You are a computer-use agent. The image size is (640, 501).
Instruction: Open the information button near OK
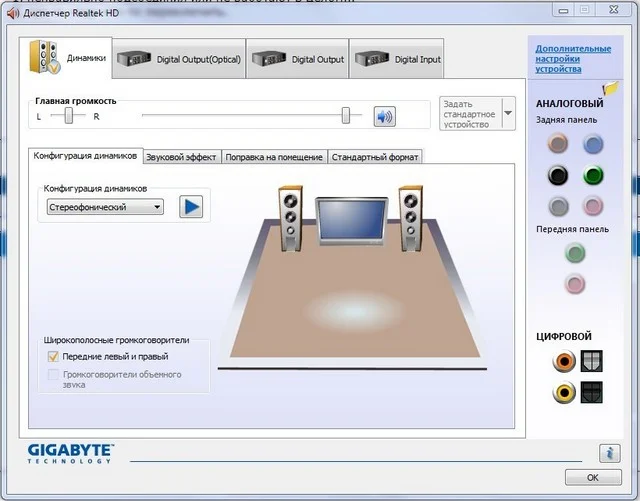(609, 453)
